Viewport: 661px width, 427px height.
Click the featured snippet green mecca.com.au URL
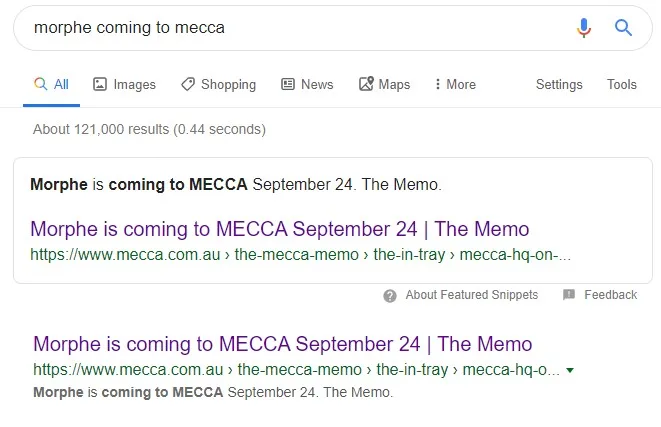point(300,254)
